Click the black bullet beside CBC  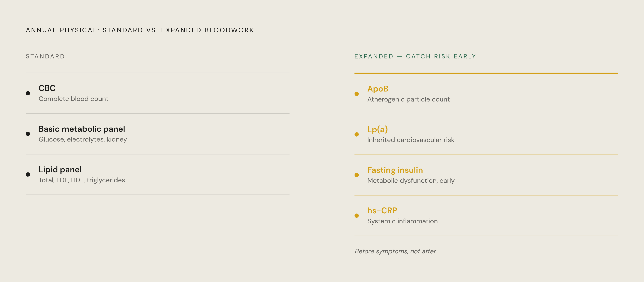[28, 93]
